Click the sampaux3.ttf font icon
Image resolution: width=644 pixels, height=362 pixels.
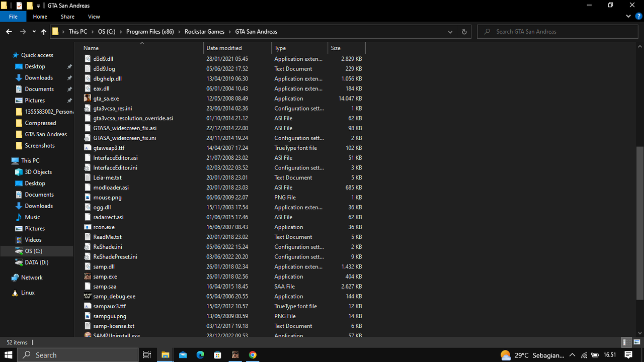[x=88, y=306]
